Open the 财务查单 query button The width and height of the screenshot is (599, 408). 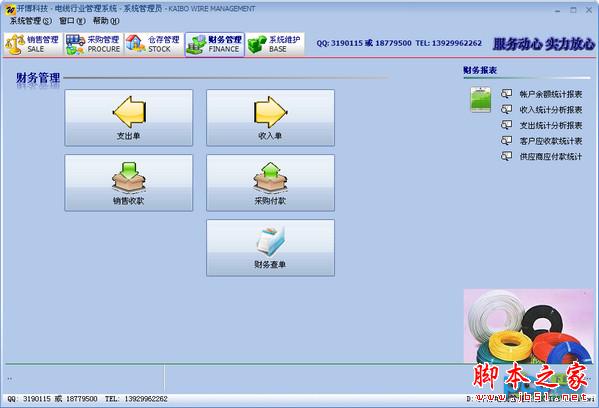click(270, 248)
